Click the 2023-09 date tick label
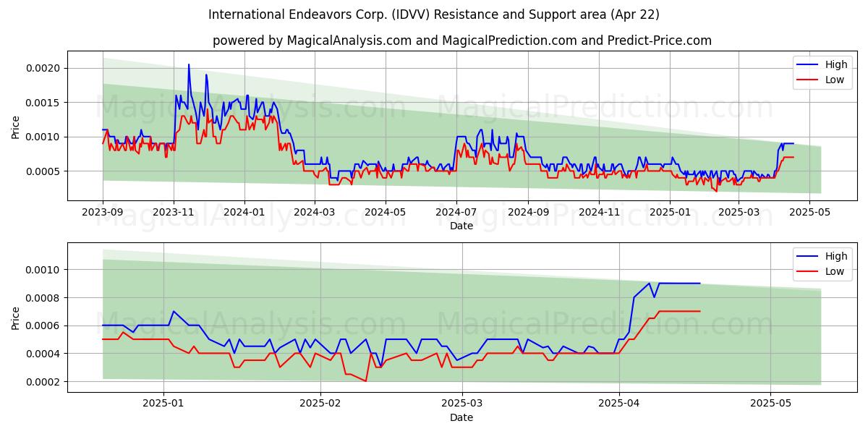Viewport: 868px width, 434px height. click(103, 212)
